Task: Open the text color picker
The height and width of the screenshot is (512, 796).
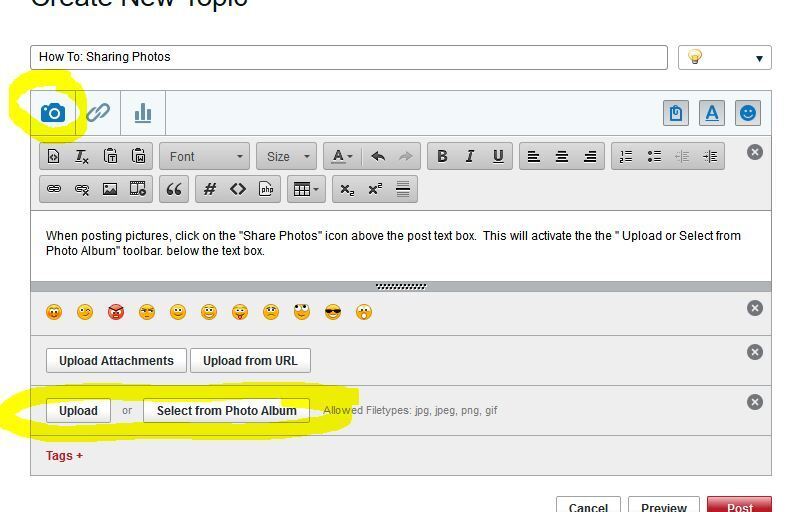Action: point(343,156)
